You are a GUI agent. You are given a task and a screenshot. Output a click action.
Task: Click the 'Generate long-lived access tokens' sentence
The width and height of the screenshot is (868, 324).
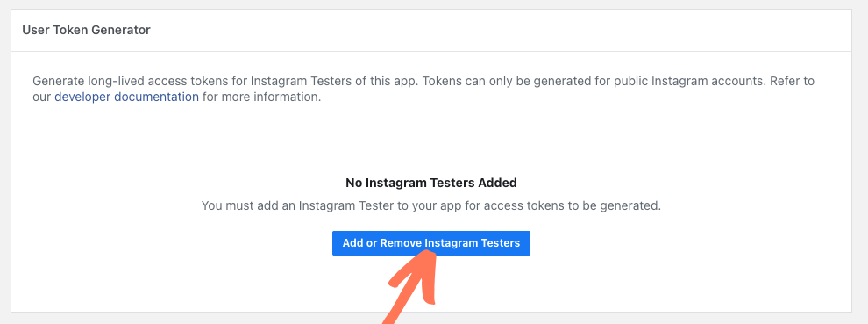point(224,81)
